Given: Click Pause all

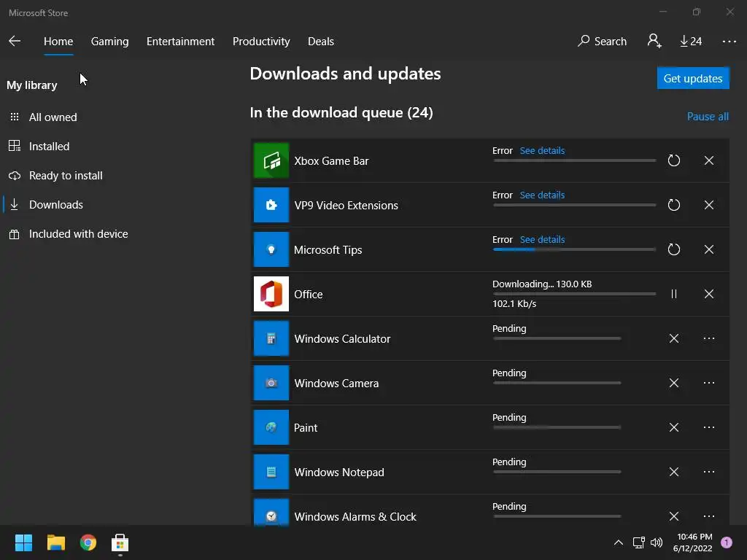Looking at the screenshot, I should pyautogui.click(x=708, y=117).
